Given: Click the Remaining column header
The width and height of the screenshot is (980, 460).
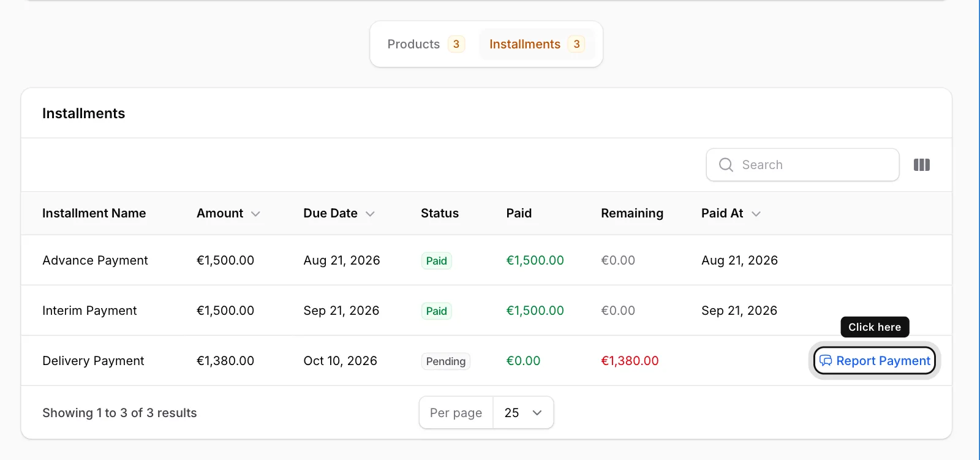Looking at the screenshot, I should pyautogui.click(x=632, y=213).
